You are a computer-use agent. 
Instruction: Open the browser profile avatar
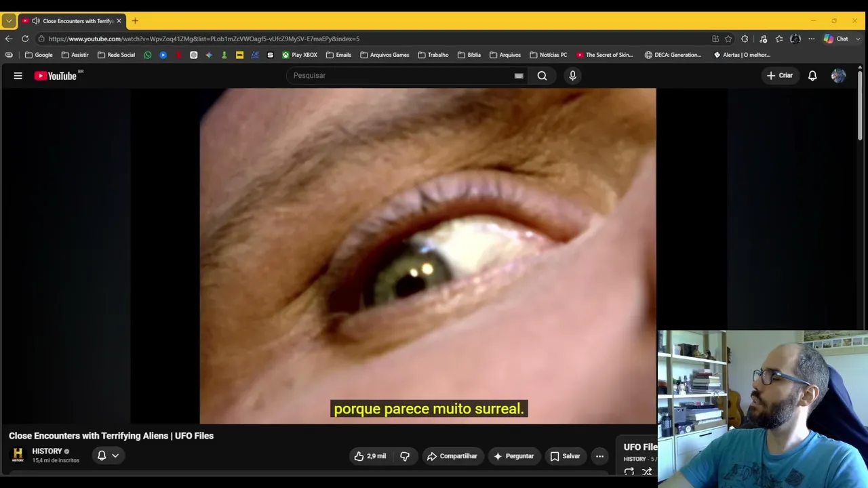(795, 39)
